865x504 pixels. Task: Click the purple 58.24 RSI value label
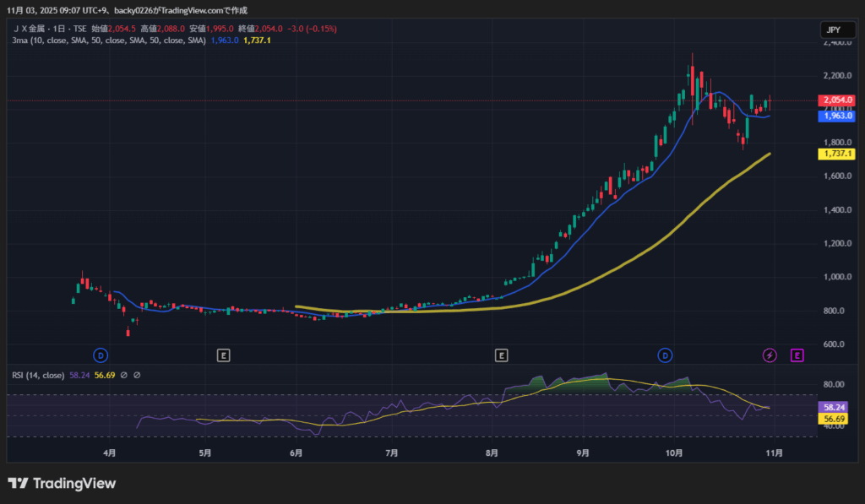click(x=836, y=406)
